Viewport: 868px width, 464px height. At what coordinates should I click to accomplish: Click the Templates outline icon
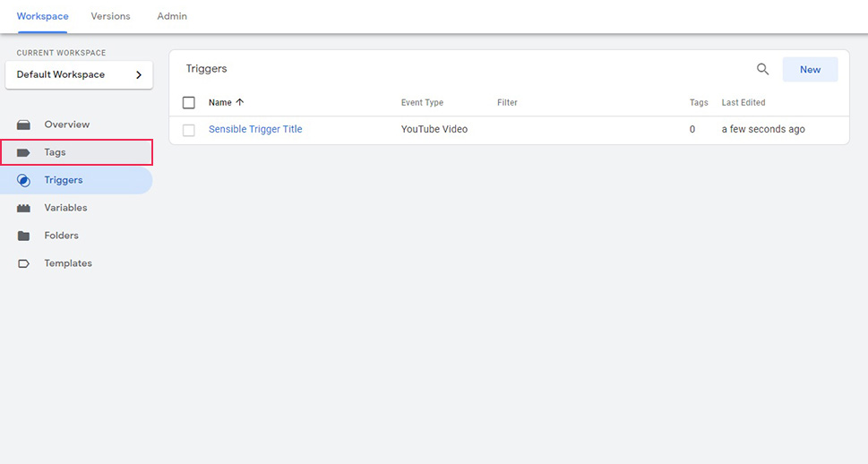(x=23, y=263)
